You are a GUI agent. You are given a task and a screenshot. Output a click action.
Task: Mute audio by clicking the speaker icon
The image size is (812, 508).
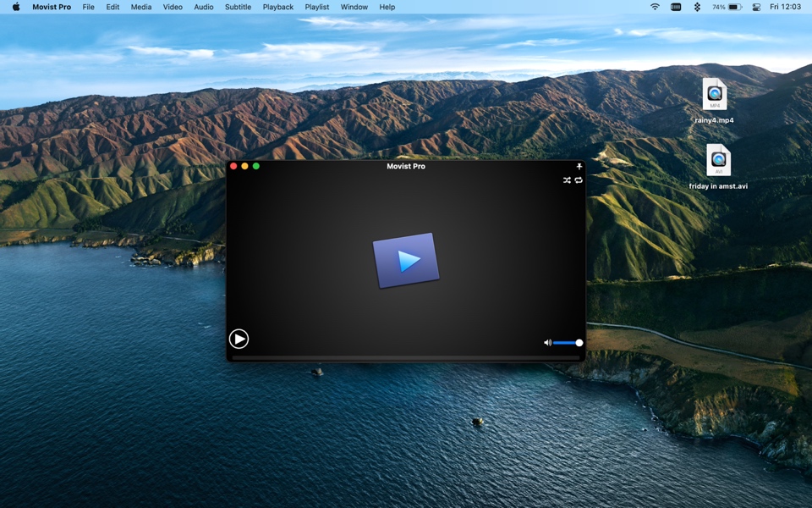tap(547, 342)
